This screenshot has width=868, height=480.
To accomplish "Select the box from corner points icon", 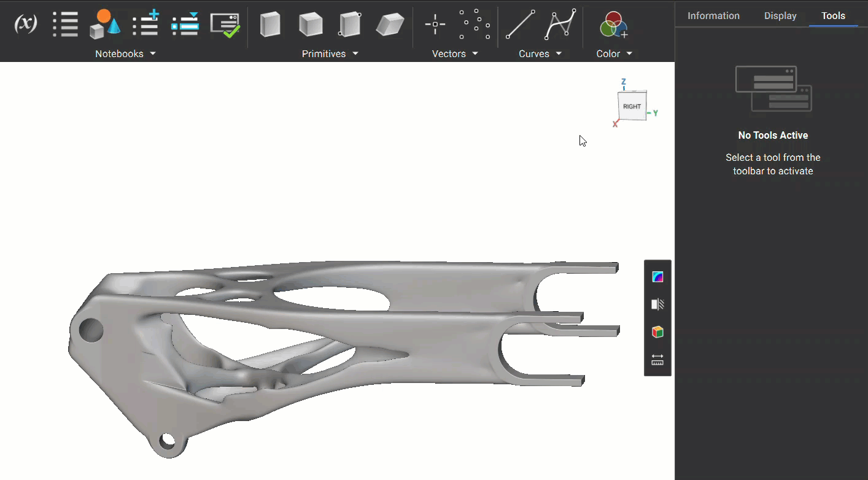I will (350, 25).
